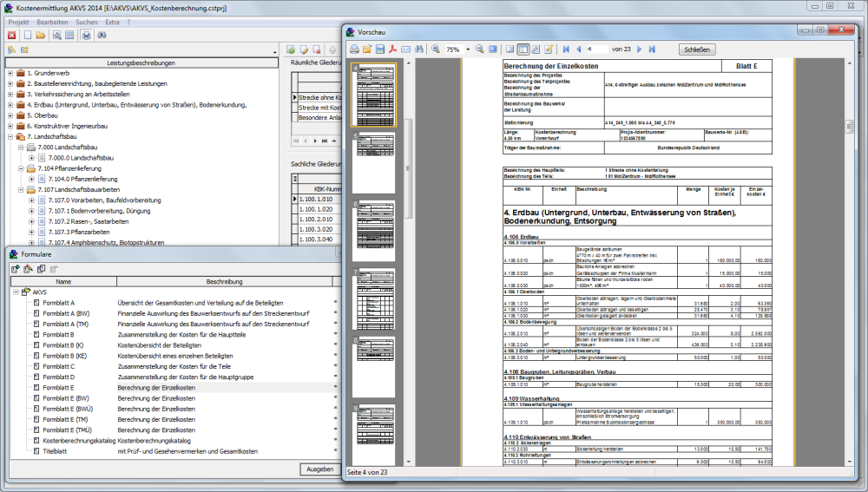The image size is (868, 492).
Task: Click the full screen view icon in Vorschau
Action: (493, 49)
